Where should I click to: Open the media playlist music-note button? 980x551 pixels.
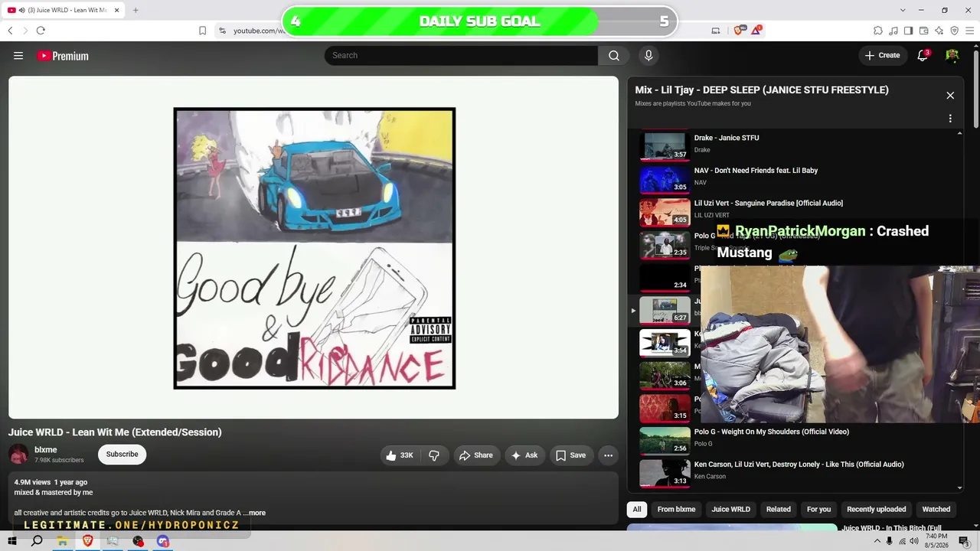pos(893,31)
